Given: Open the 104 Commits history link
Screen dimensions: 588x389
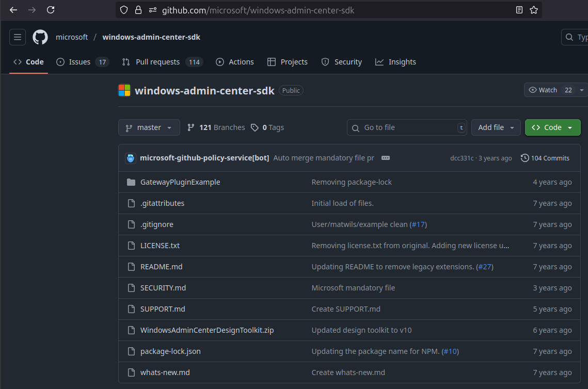Looking at the screenshot, I should 545,158.
